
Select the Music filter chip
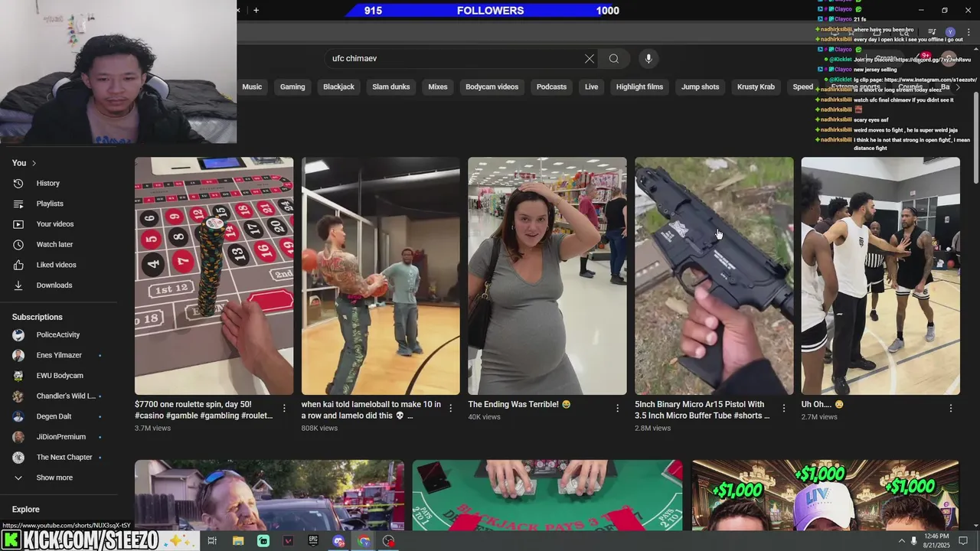(252, 87)
